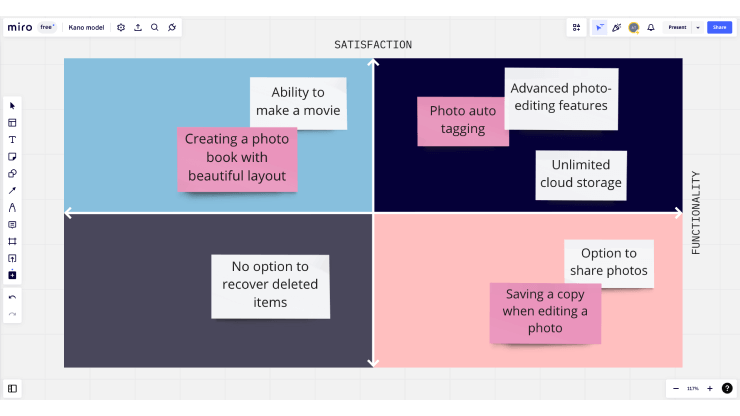Select the Pen drawing tool
Image resolution: width=740 pixels, height=416 pixels.
coord(12,207)
